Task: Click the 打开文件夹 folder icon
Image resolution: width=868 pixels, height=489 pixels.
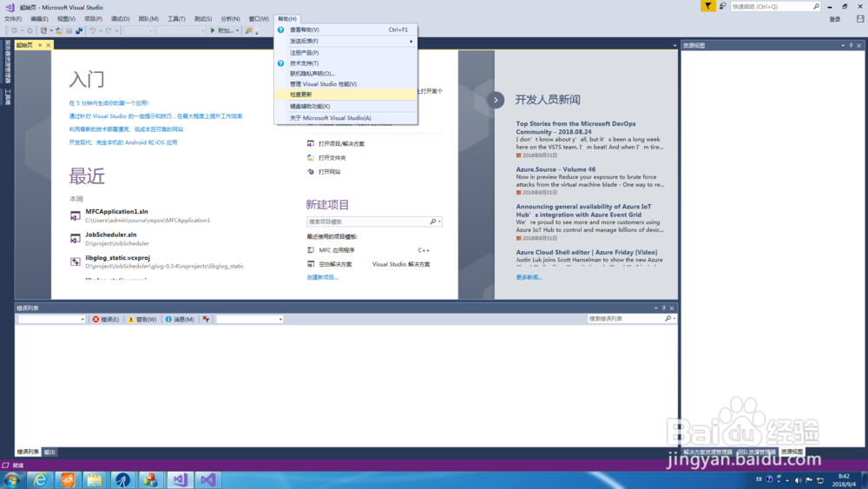Action: coord(311,158)
